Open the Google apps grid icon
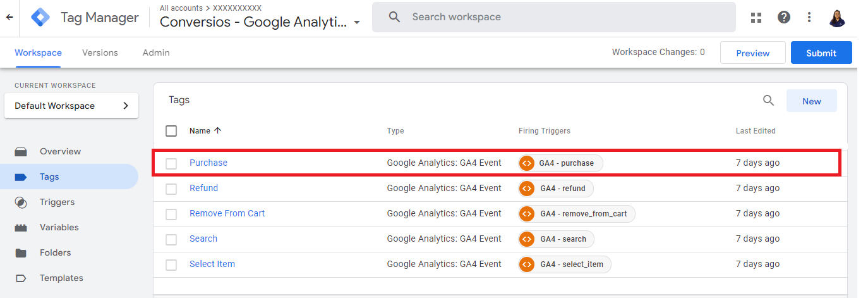This screenshot has height=298, width=868. tap(756, 18)
